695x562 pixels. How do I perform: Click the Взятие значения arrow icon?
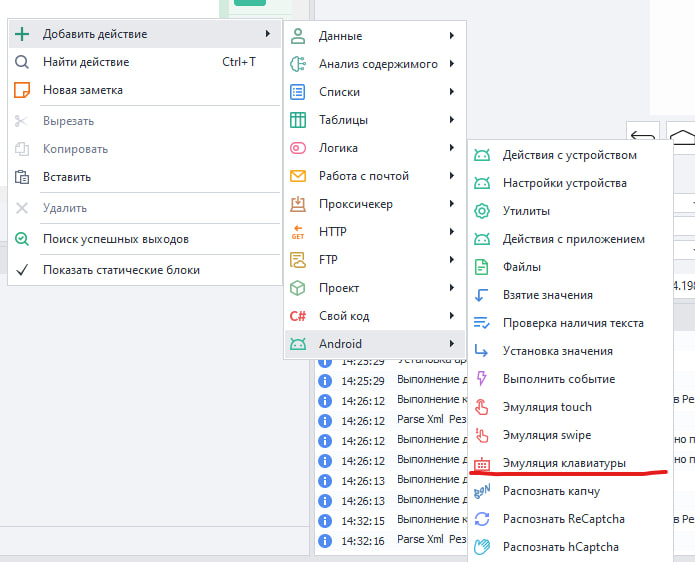(x=482, y=295)
